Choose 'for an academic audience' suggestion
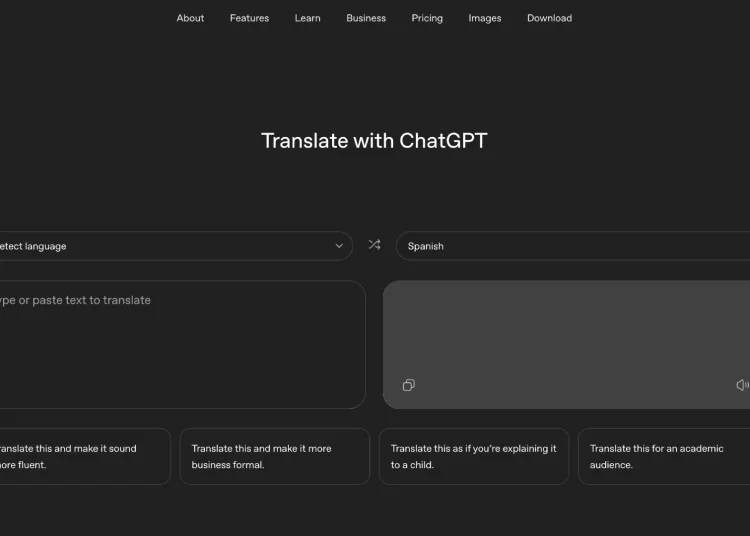Image resolution: width=750 pixels, height=536 pixels. coord(664,456)
